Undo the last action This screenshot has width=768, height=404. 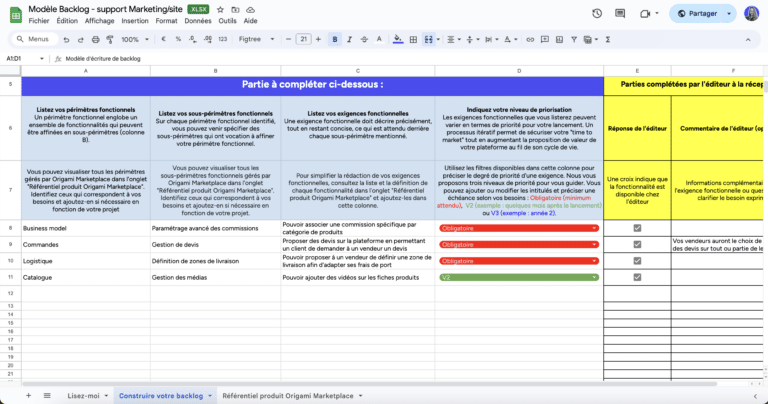(66, 39)
